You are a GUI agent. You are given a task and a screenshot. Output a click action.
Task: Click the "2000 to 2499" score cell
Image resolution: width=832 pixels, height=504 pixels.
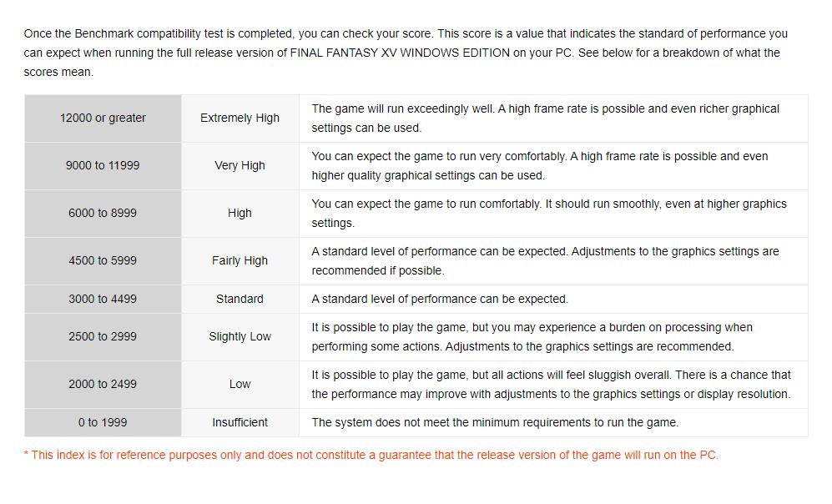pos(103,385)
